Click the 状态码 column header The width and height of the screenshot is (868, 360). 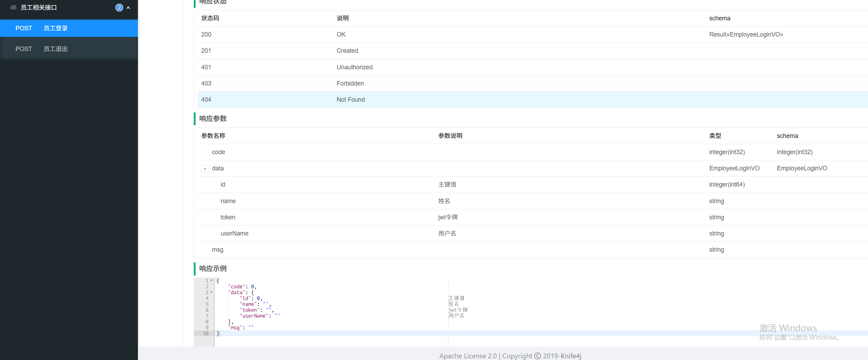pos(210,18)
